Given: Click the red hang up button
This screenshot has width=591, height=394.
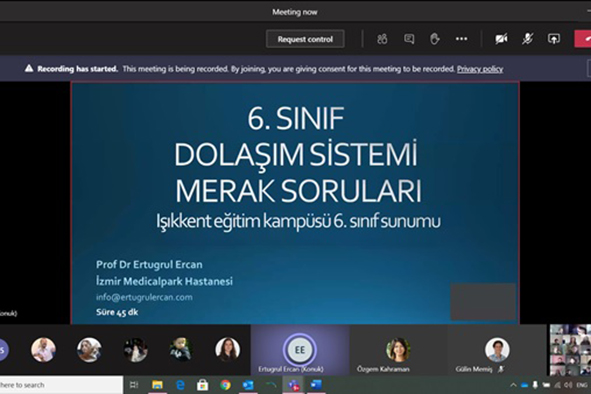Looking at the screenshot, I should 583,39.
